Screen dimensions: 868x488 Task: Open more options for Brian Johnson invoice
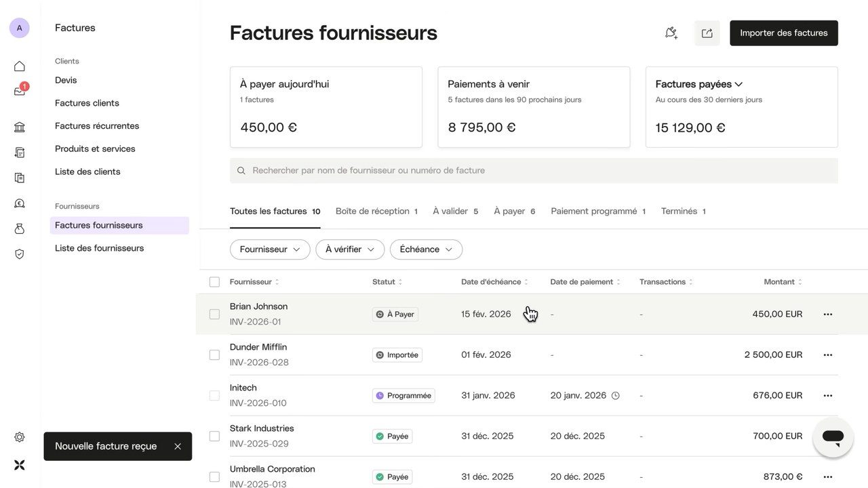coord(828,314)
